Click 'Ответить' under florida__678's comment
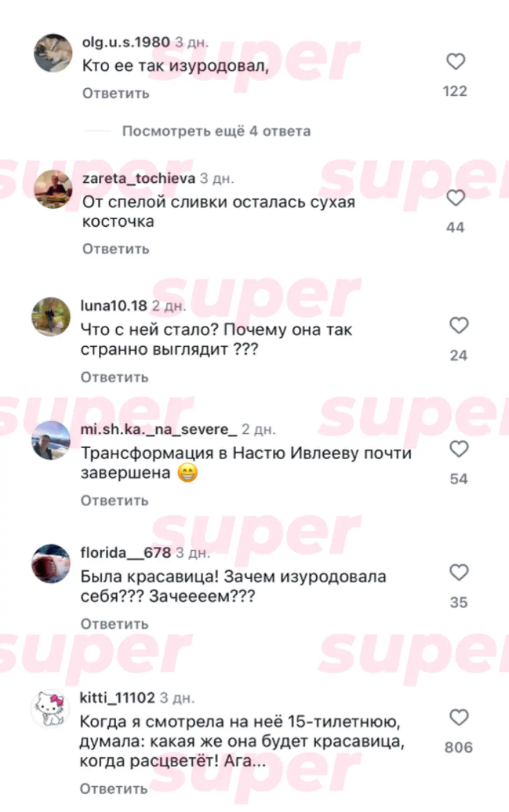509x812 pixels. (x=114, y=624)
